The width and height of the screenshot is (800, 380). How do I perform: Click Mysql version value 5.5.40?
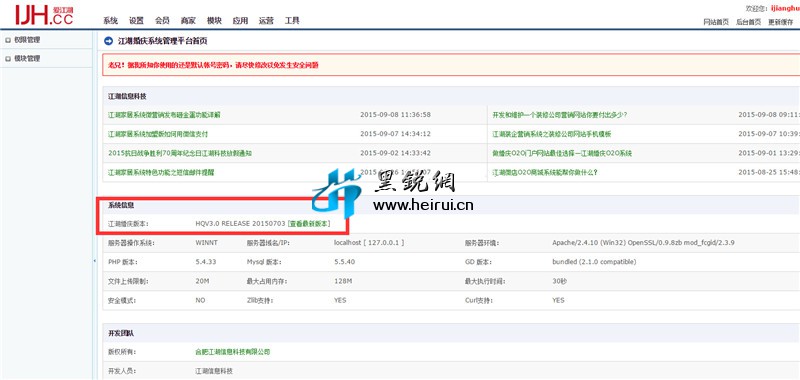point(344,262)
